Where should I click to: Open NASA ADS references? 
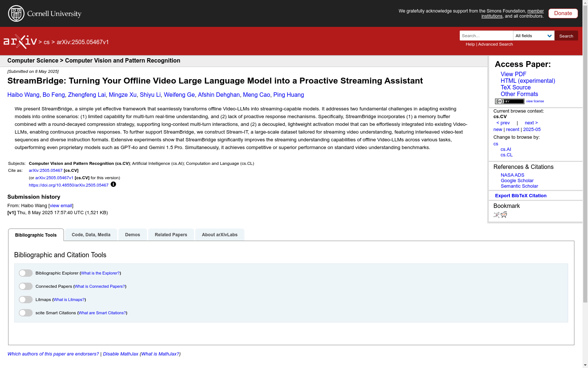click(512, 175)
